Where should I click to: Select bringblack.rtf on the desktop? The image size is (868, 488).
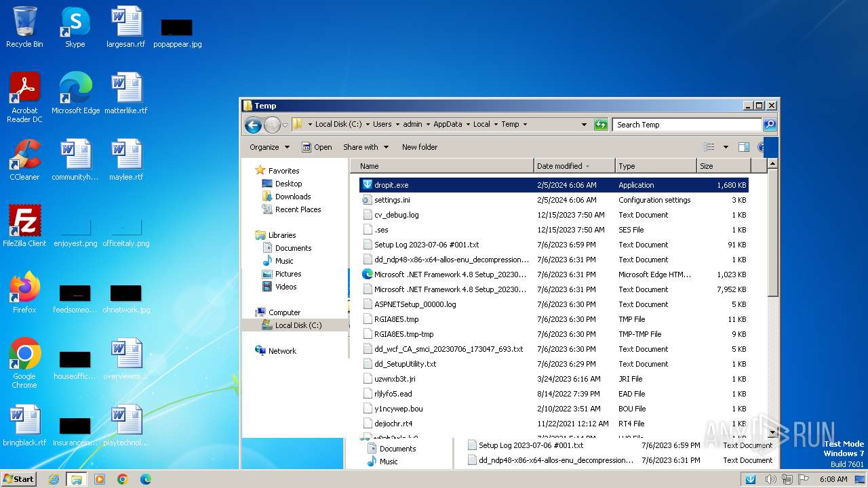pyautogui.click(x=24, y=426)
